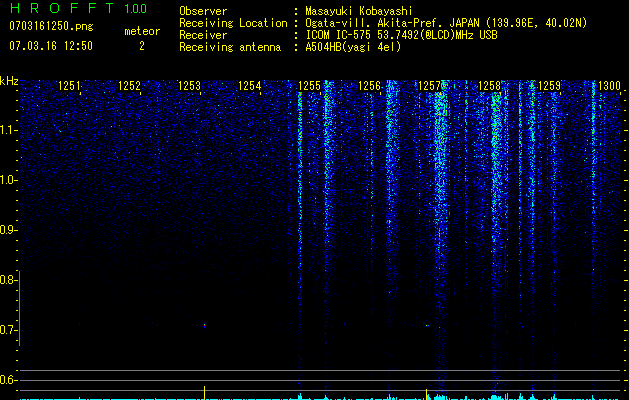629x400 pixels.
Task: Click the 1259 time axis label
Action: pos(549,86)
